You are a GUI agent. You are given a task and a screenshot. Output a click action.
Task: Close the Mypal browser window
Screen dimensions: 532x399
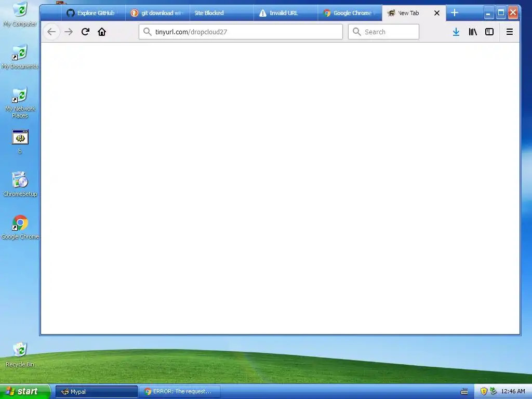tap(513, 13)
